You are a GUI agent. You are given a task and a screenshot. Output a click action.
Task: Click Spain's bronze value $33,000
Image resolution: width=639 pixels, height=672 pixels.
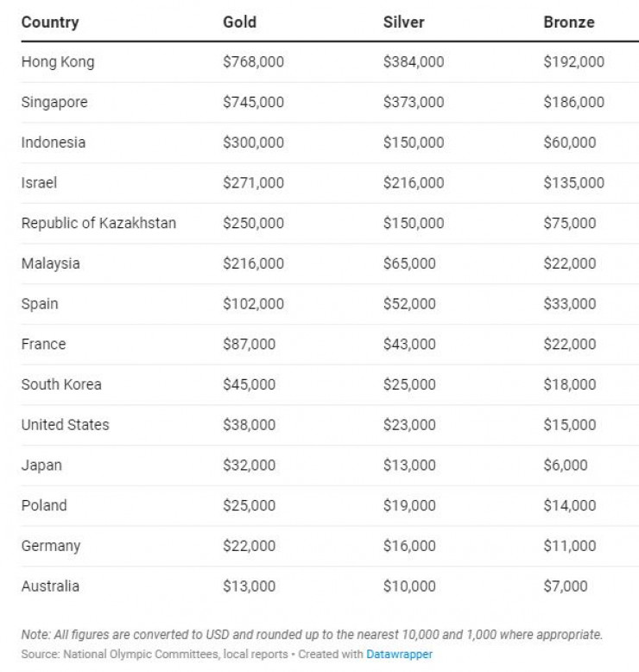click(x=569, y=304)
